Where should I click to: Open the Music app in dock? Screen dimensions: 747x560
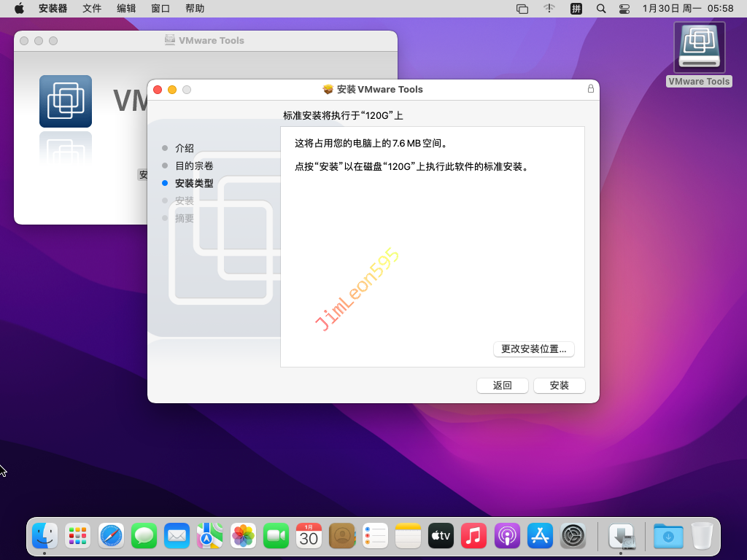pyautogui.click(x=473, y=537)
